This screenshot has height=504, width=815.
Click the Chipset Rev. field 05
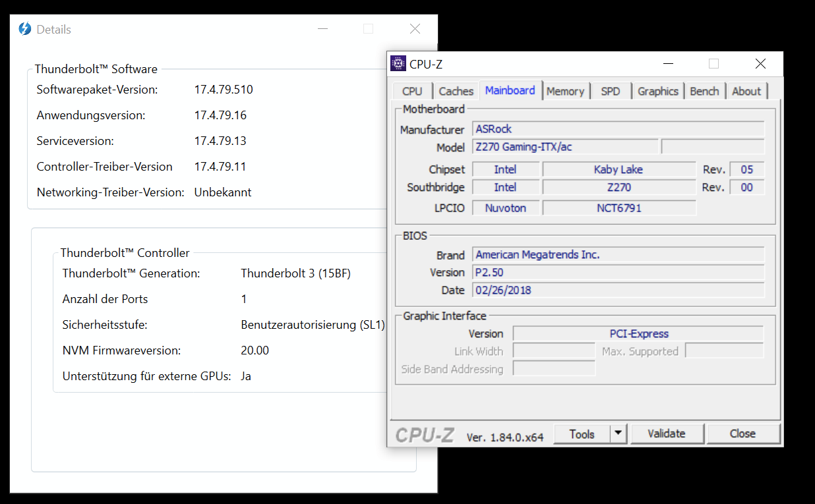coord(747,169)
